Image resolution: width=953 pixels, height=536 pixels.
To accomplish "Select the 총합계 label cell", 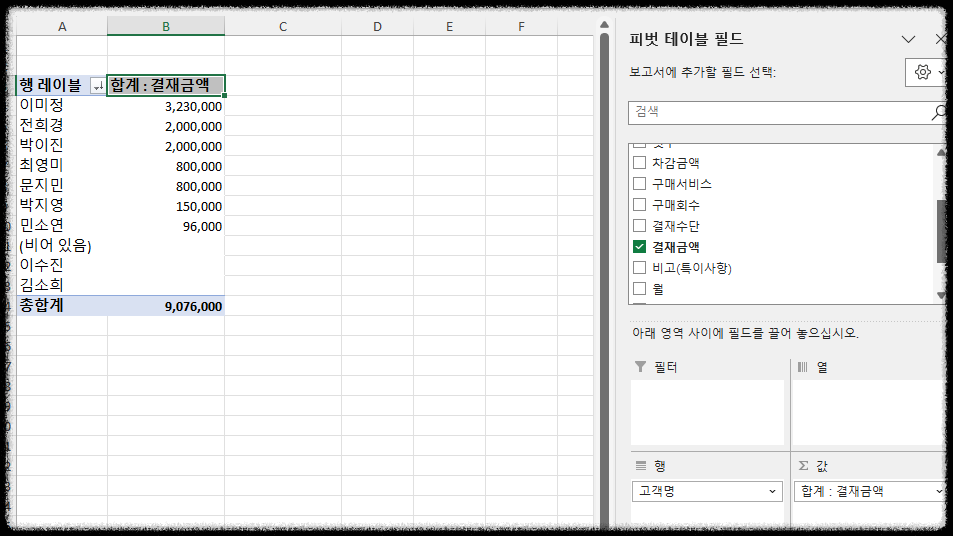I will 62,306.
